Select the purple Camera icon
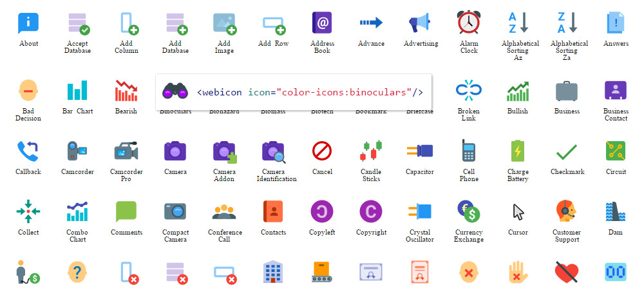 (x=175, y=151)
